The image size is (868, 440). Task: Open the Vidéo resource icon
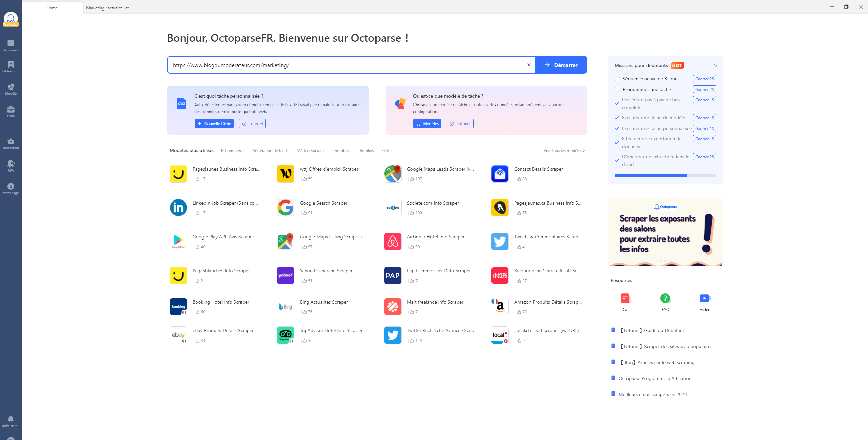(x=705, y=298)
